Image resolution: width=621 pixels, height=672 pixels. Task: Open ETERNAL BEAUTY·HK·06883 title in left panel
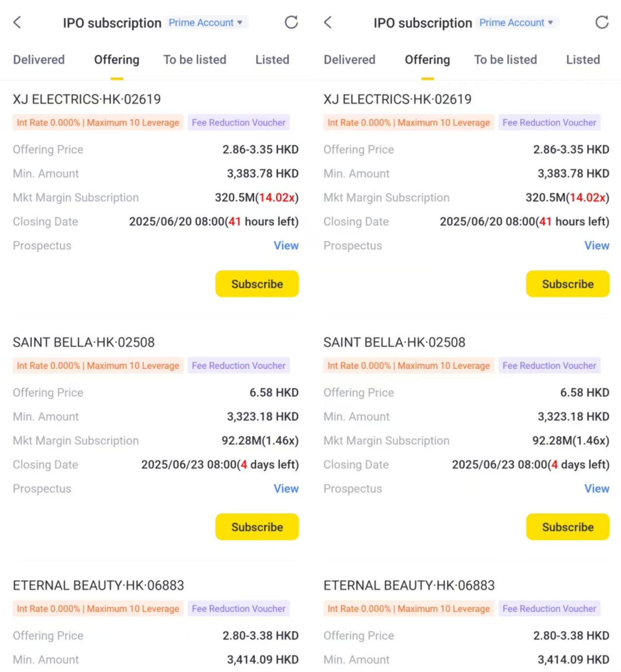pyautogui.click(x=99, y=586)
